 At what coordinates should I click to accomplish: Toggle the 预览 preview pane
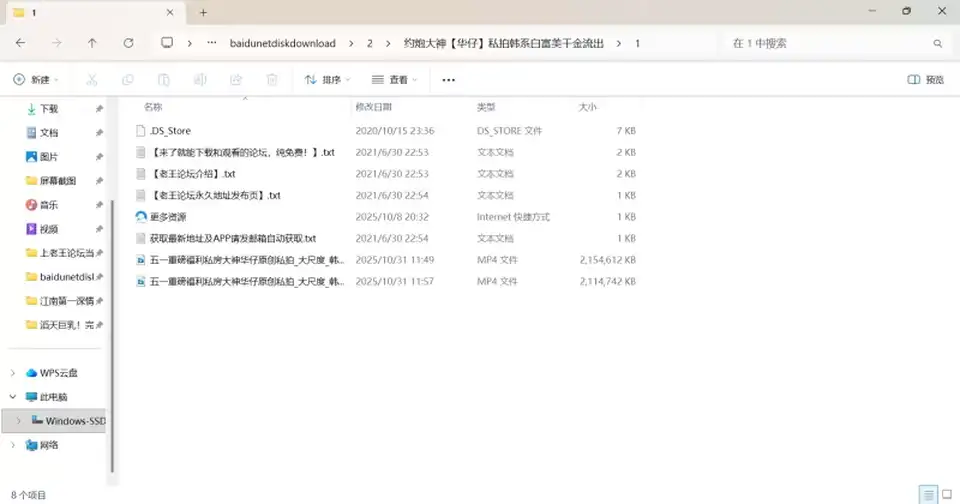pyautogui.click(x=925, y=80)
